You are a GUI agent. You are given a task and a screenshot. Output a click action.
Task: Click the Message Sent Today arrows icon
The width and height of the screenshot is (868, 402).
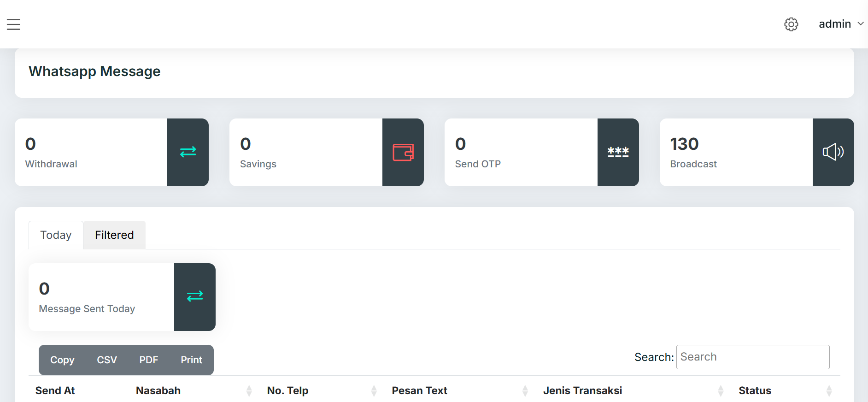click(x=195, y=296)
